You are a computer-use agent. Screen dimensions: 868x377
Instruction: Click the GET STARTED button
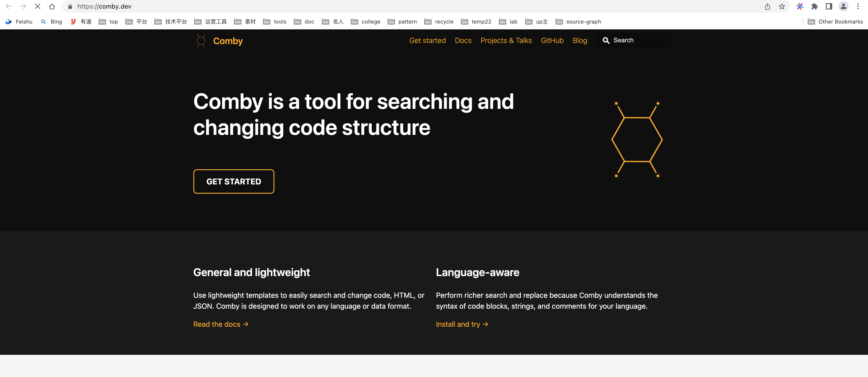click(233, 181)
